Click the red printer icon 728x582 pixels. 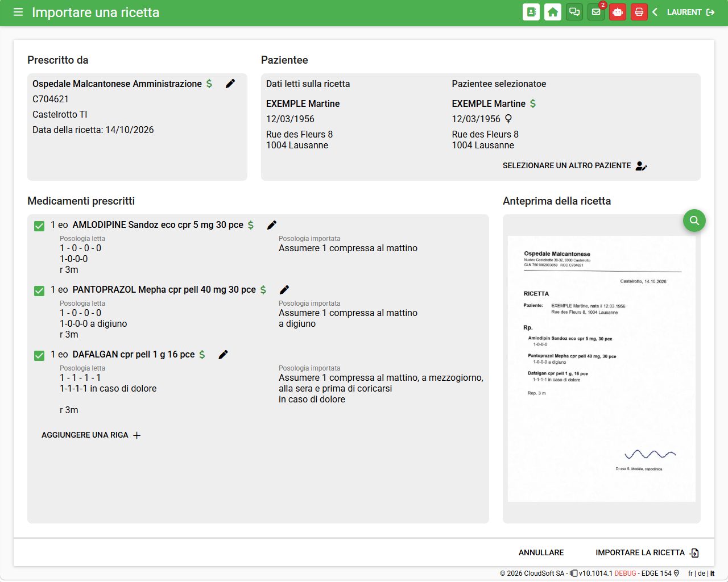click(x=639, y=12)
